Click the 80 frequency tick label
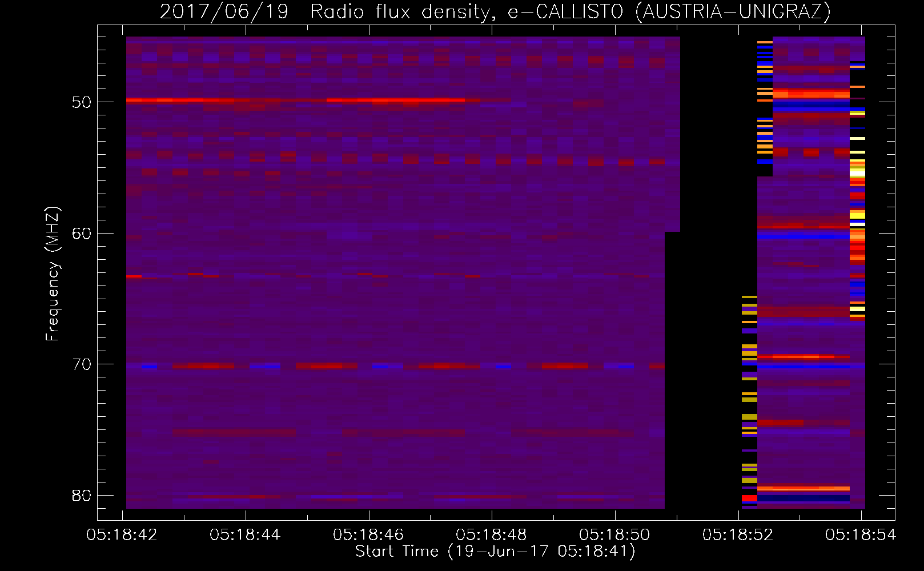Image resolution: width=924 pixels, height=571 pixels. [82, 495]
